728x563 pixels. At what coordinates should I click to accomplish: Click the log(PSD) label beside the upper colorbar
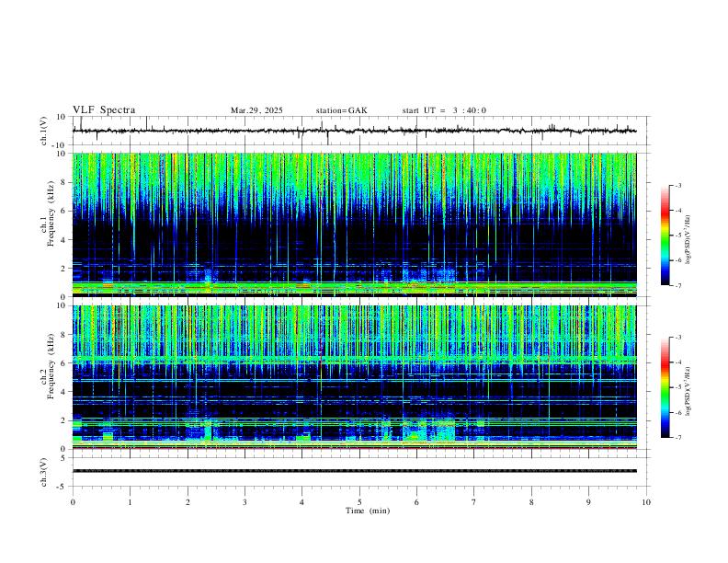click(688, 240)
